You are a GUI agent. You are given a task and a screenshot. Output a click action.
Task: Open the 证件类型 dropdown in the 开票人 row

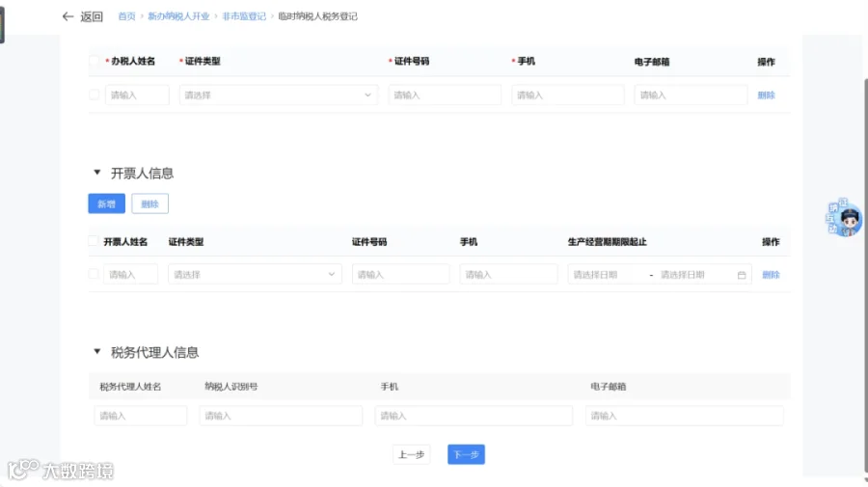(255, 274)
